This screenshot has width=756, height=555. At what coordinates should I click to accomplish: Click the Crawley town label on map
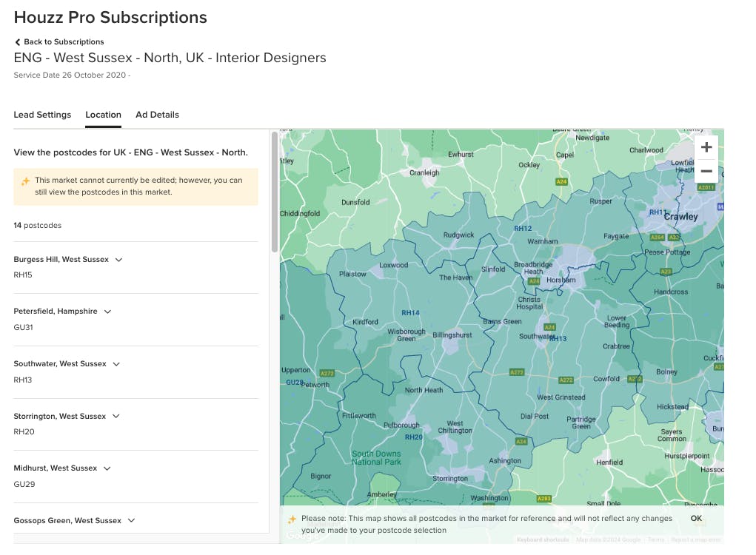pos(680,217)
